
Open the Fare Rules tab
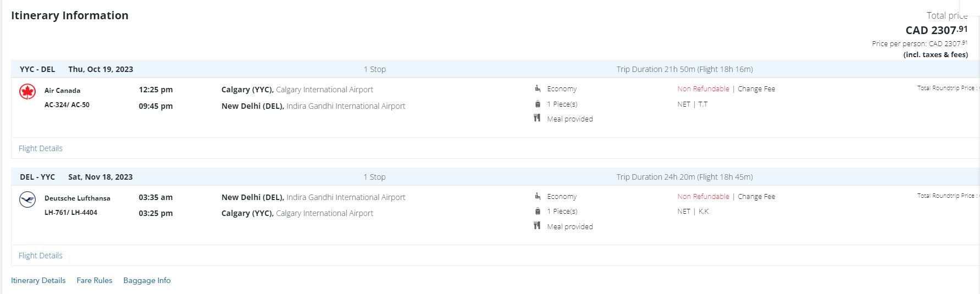(95, 280)
